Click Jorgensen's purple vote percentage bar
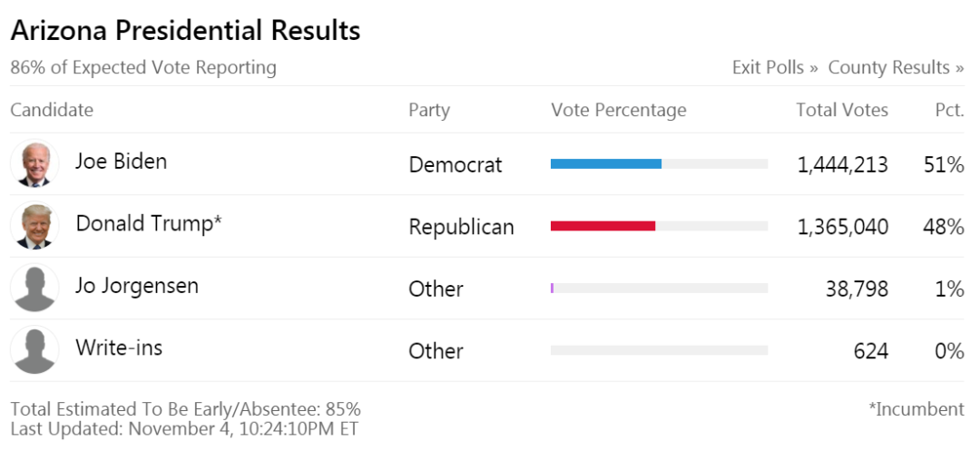Viewport: 980px width, 451px height. pyautogui.click(x=553, y=288)
